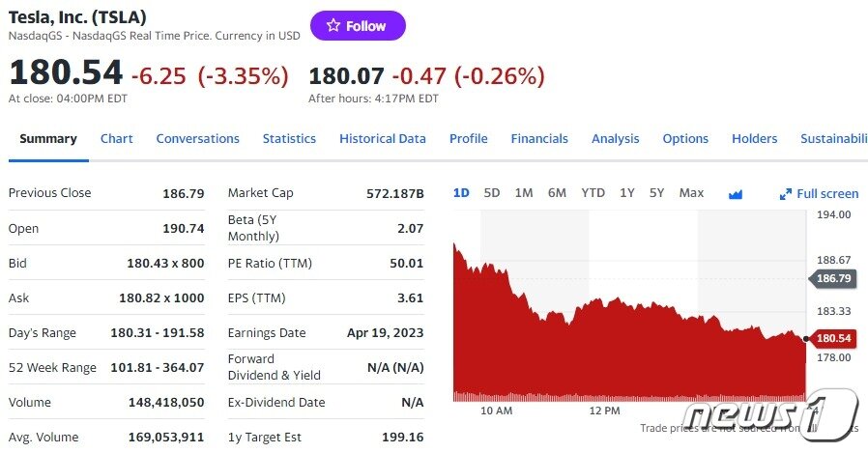Switch to the Chart tab
868x453 pixels.
coord(117,138)
